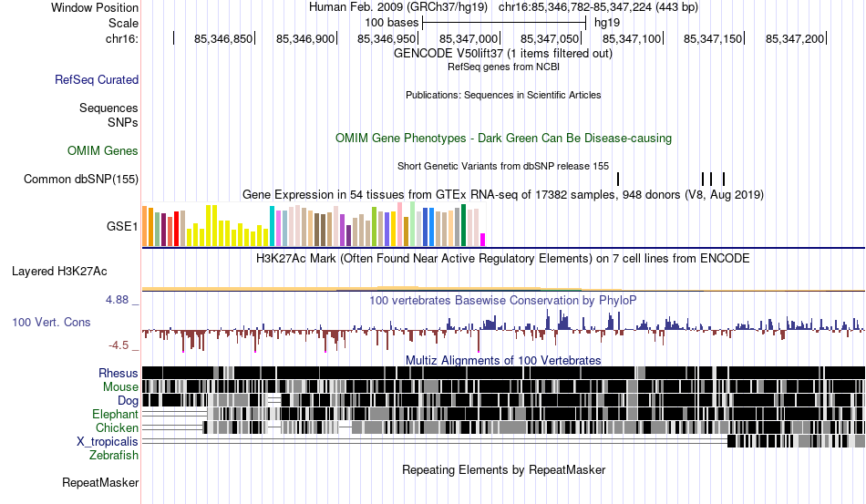Click the magenta bar ending GTEx chart
The width and height of the screenshot is (866, 504).
point(483,240)
